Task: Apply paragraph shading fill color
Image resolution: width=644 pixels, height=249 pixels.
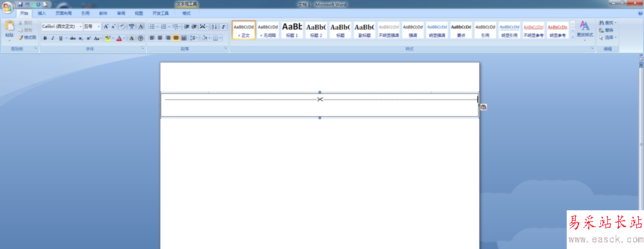Action: [204, 38]
